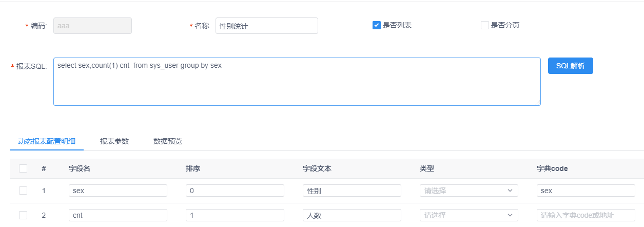
Task: Click the disabled 编码 field
Action: (x=92, y=26)
